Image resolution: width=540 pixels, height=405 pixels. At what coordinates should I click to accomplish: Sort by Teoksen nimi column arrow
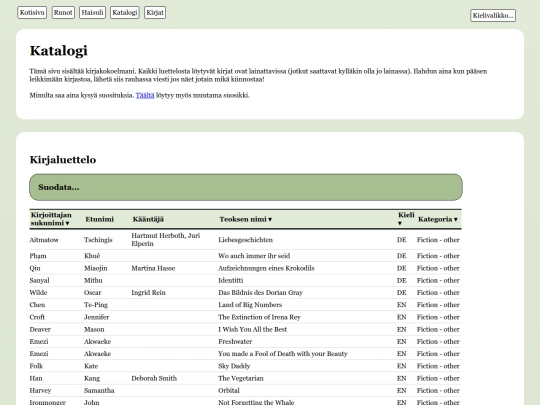pos(270,219)
